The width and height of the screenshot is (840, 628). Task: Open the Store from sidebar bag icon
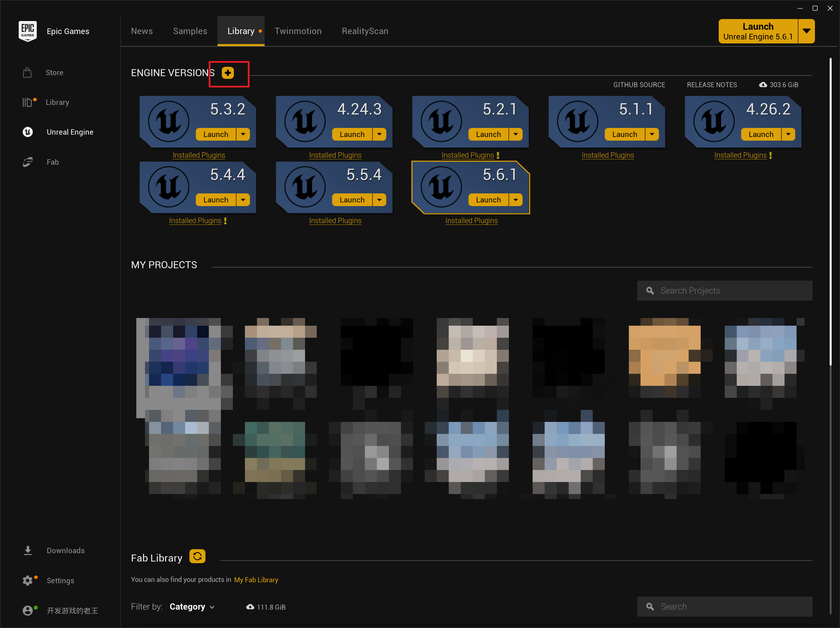point(27,72)
